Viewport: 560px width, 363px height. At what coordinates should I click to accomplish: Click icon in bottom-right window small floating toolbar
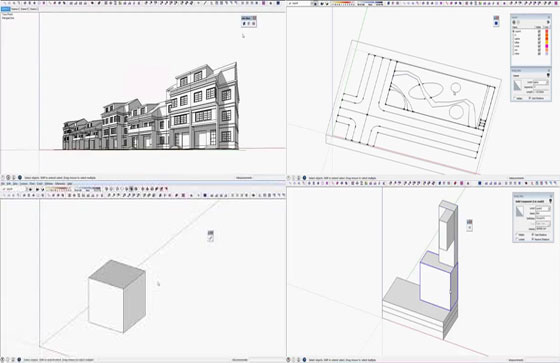click(x=470, y=228)
